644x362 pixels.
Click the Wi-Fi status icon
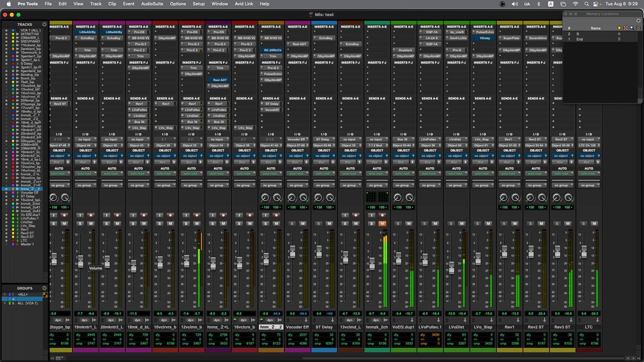point(575,4)
